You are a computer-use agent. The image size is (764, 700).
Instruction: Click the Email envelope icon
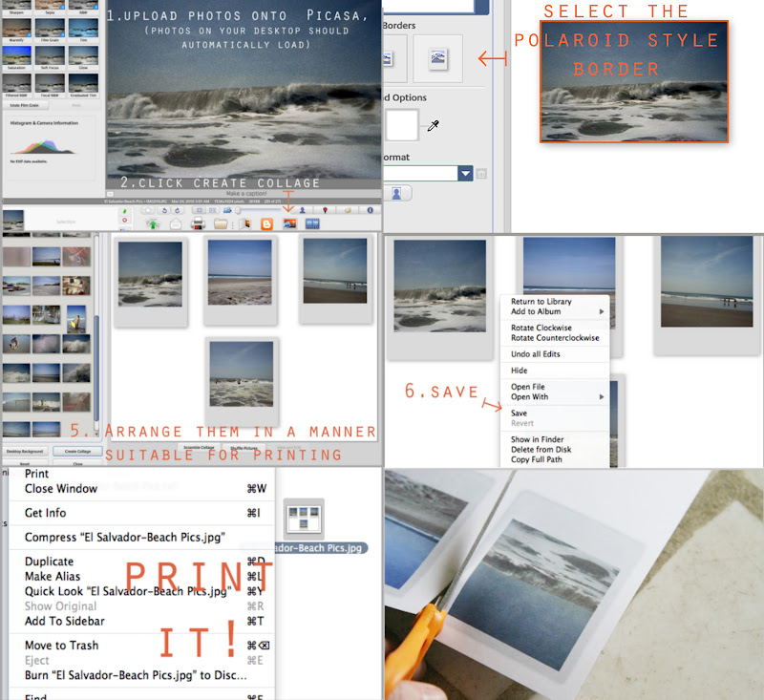176,224
